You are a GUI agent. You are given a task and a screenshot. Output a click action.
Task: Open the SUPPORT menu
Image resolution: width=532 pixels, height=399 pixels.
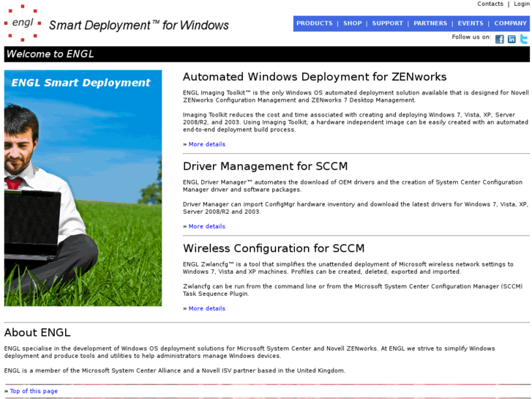[x=387, y=23]
